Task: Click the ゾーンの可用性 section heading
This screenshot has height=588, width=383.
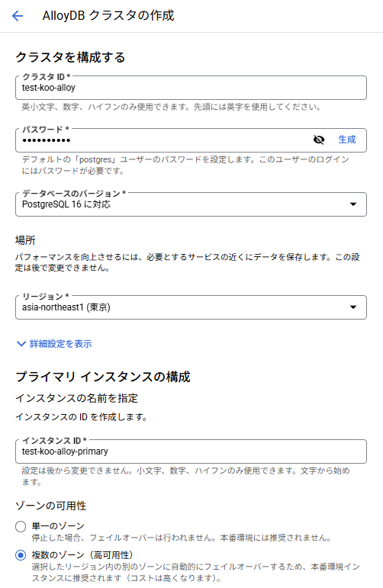Action: (x=50, y=506)
